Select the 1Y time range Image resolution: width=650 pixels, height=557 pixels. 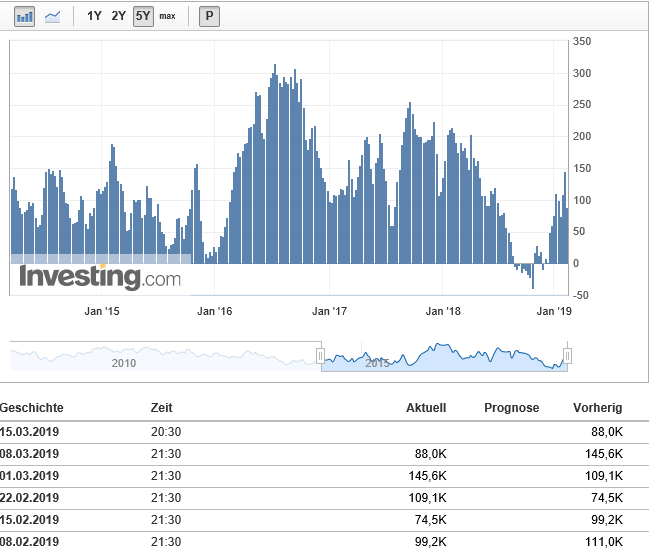94,16
